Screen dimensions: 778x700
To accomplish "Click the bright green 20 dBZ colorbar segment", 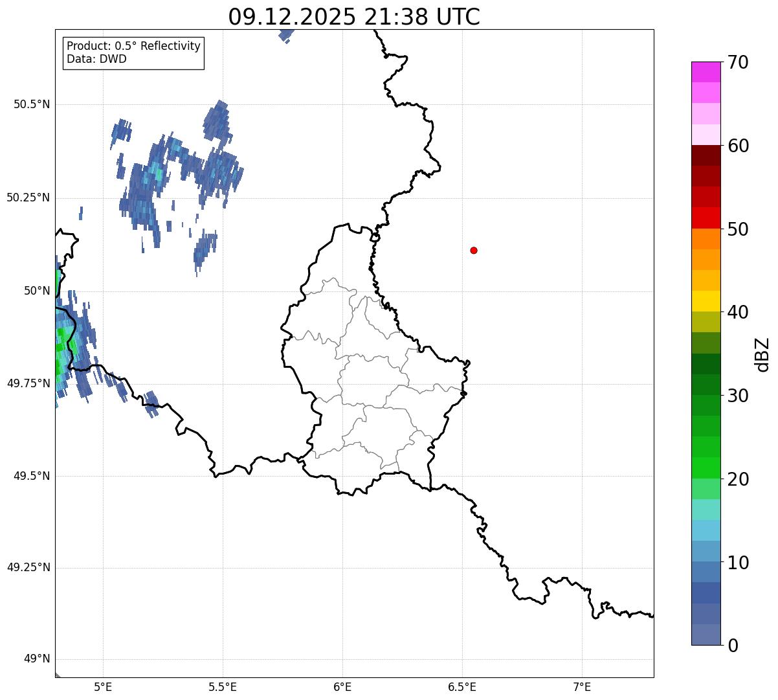I will 706,468.
